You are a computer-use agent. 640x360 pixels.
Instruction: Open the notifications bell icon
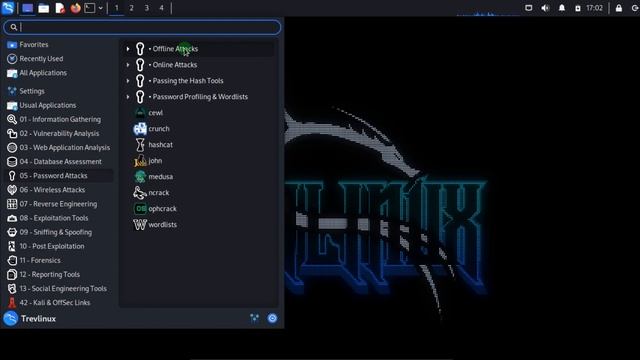562,8
